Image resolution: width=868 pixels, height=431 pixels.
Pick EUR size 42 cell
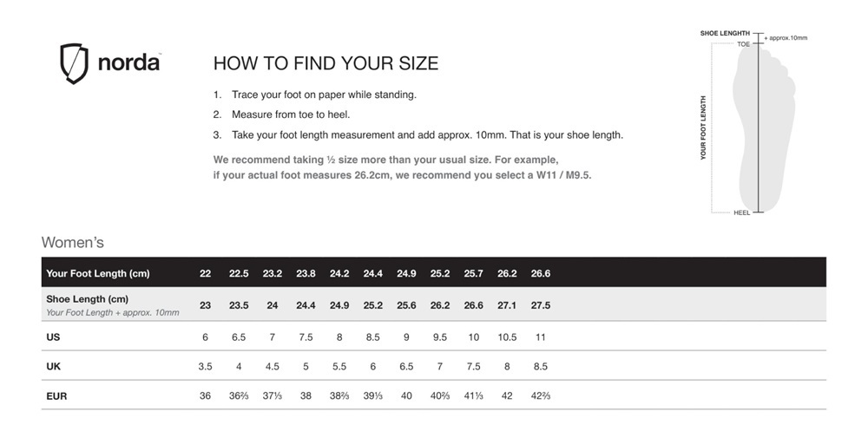[507, 396]
